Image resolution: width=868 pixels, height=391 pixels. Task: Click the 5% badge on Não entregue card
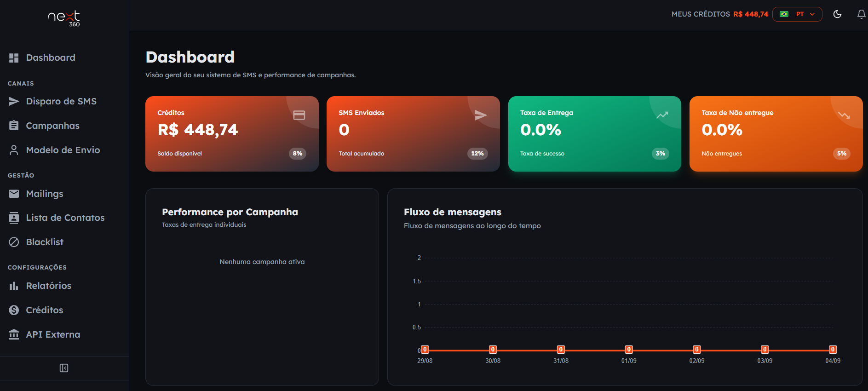pos(842,154)
